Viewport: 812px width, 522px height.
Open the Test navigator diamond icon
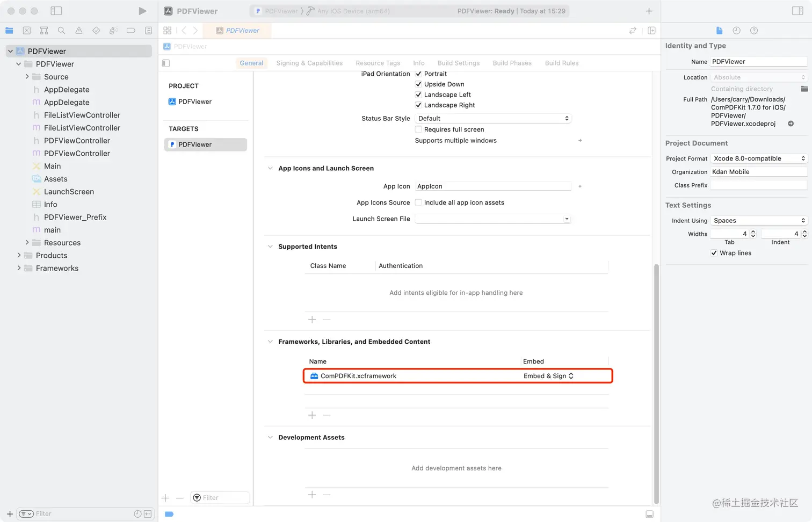point(96,31)
